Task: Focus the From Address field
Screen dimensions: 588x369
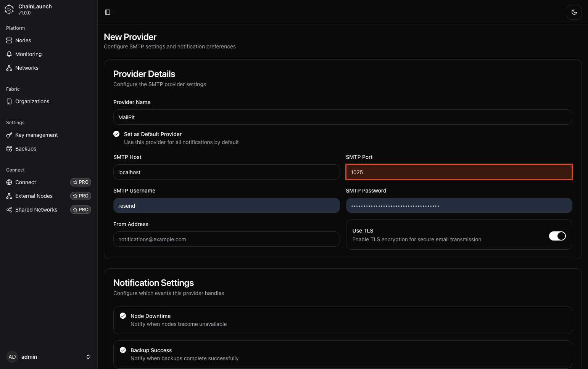Action: (226, 239)
